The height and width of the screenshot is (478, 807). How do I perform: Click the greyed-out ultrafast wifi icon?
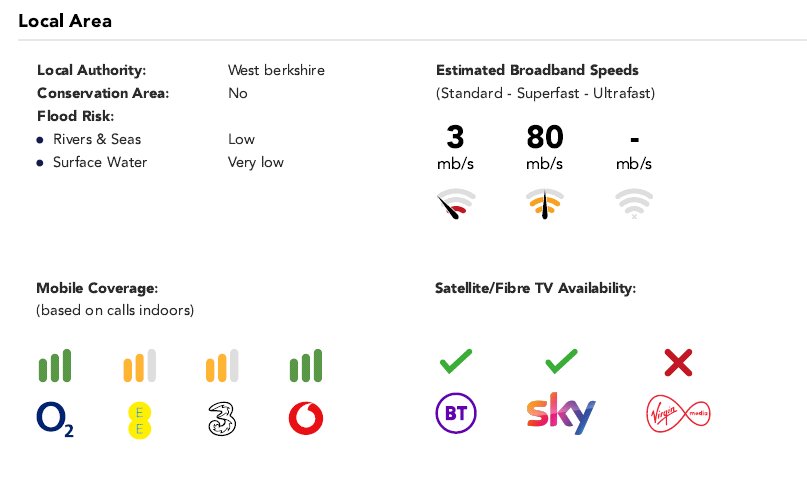click(x=634, y=204)
